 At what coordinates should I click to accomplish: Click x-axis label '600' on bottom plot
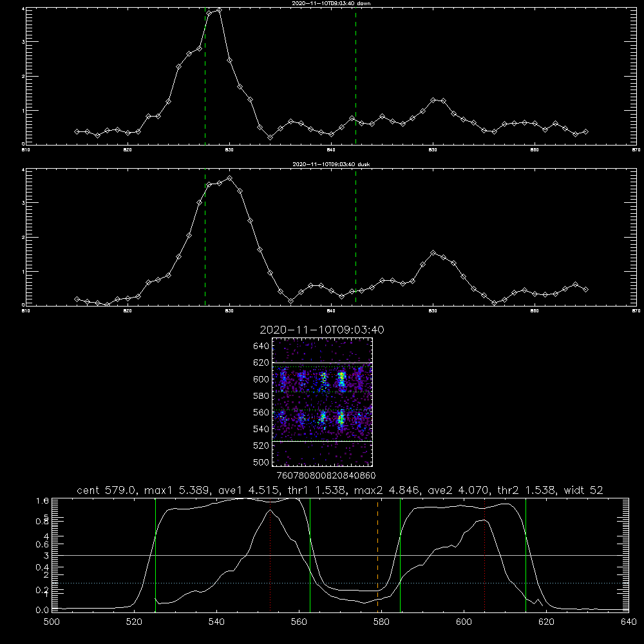click(464, 622)
